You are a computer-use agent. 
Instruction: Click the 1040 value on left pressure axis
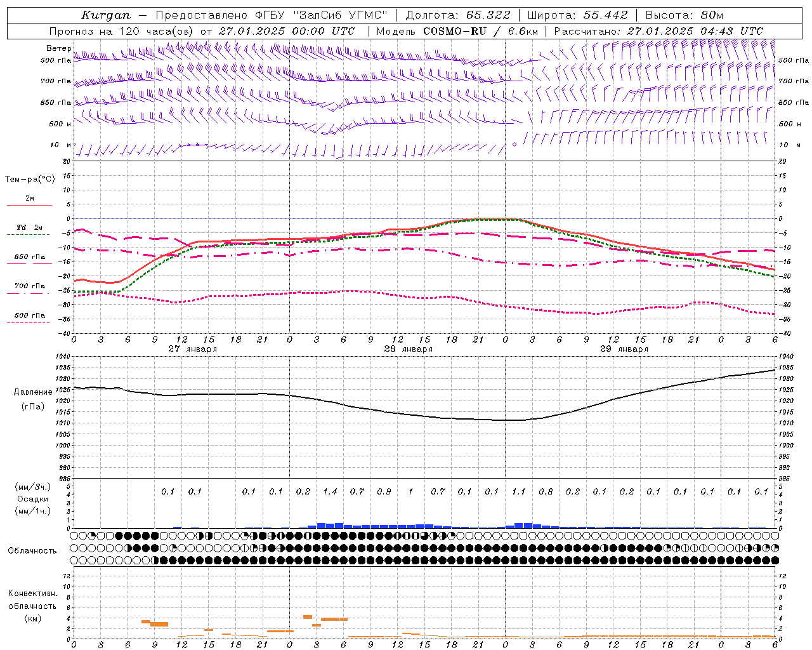tap(62, 357)
